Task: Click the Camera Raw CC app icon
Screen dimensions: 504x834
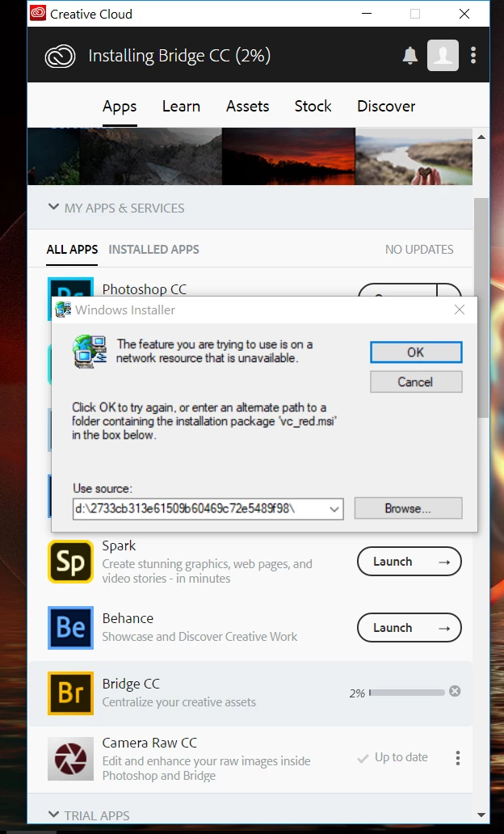Action: [71, 759]
